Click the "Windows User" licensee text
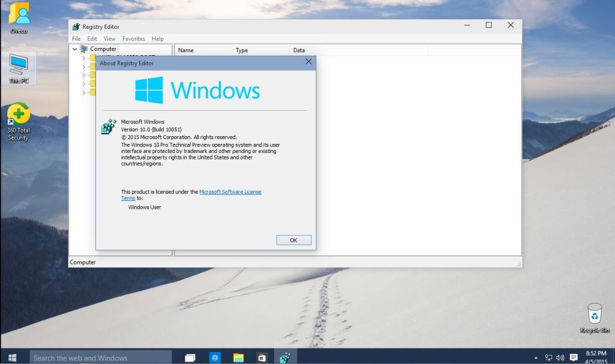 click(x=145, y=207)
